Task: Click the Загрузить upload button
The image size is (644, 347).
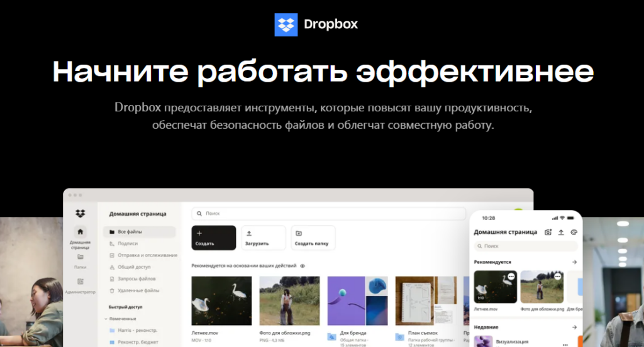Action: pyautogui.click(x=264, y=238)
